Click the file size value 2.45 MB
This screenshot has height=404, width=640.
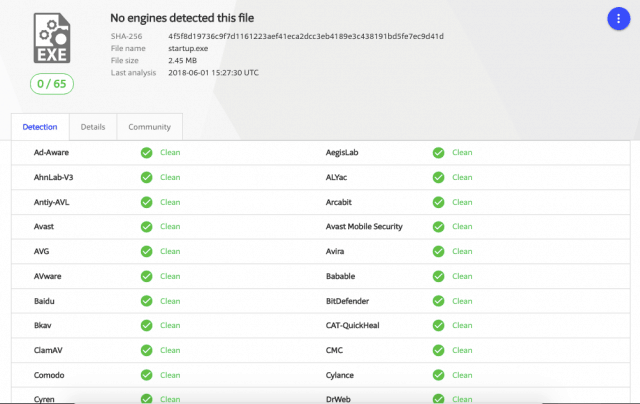pos(182,60)
